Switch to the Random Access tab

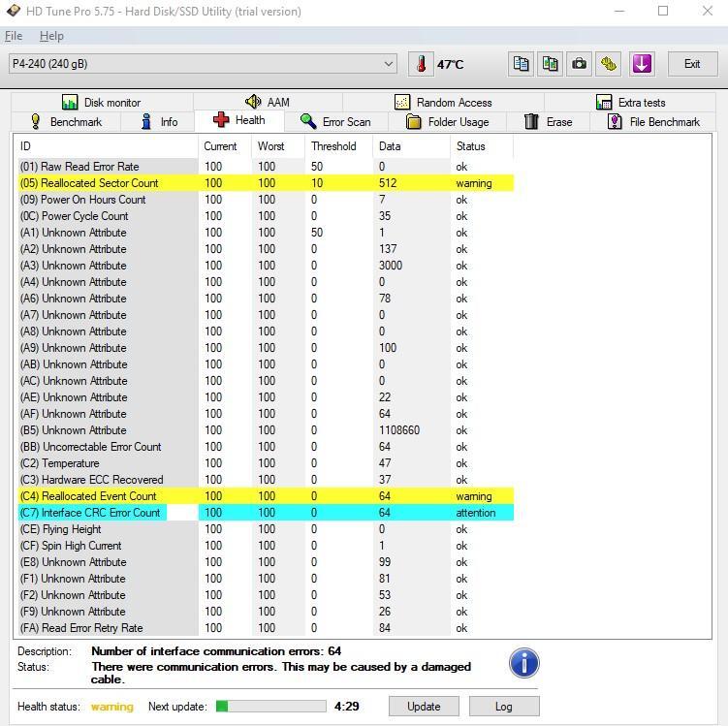[443, 102]
